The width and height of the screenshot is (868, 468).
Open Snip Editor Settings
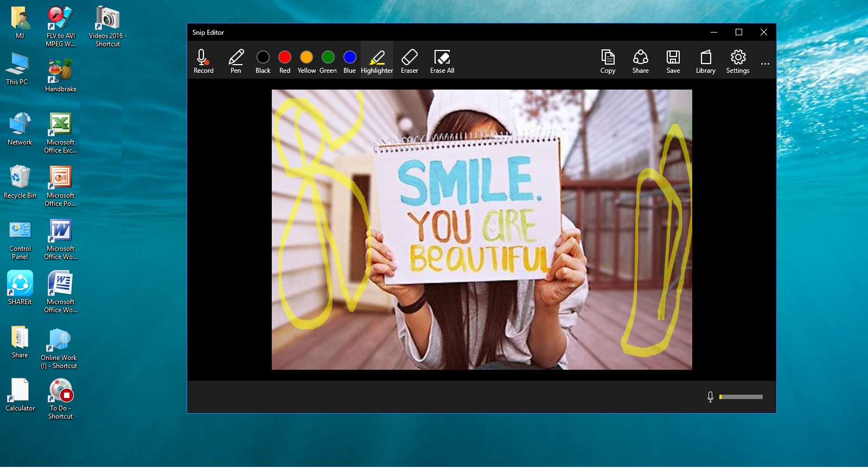[x=738, y=61]
